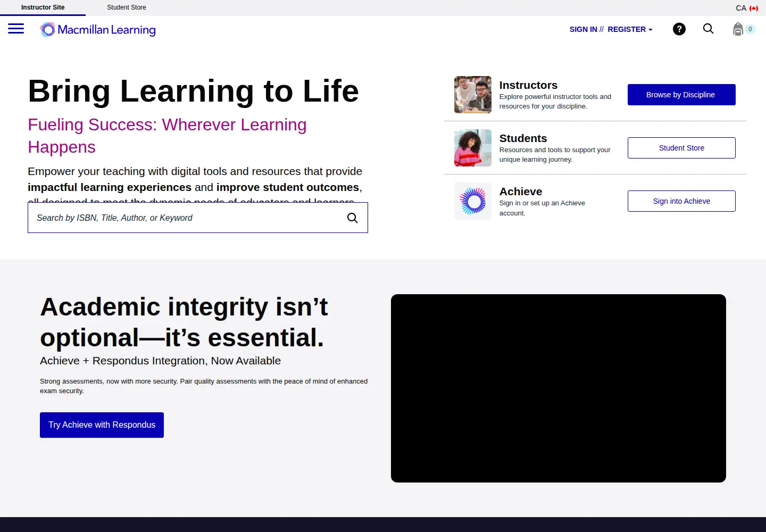Screen dimensions: 766x532
Task: Click the Student Store outlined button
Action: (681, 148)
